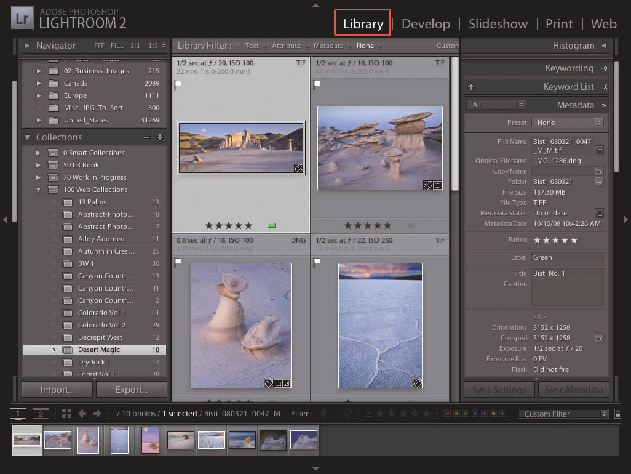The height and width of the screenshot is (474, 631).
Task: Click the Title field Bist No. 1
Action: pos(567,274)
